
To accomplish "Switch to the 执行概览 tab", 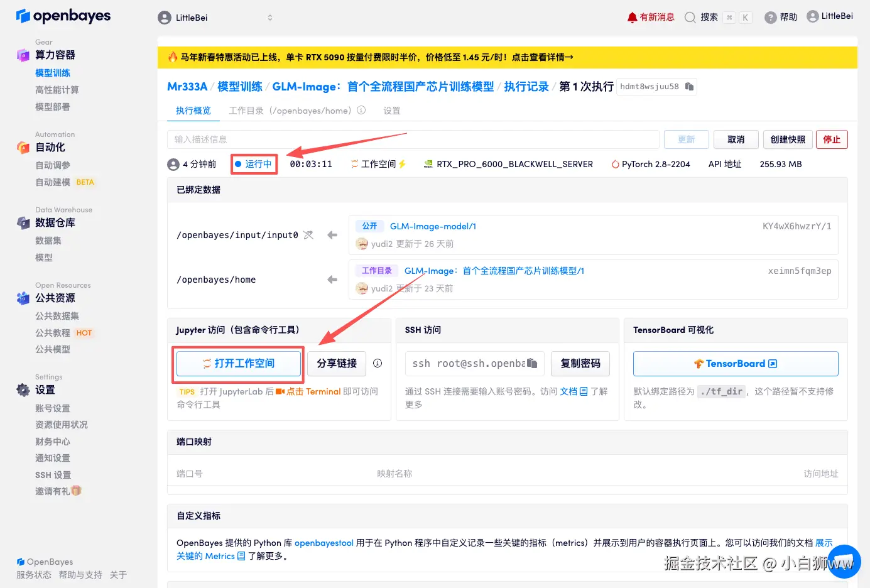I will pyautogui.click(x=193, y=111).
